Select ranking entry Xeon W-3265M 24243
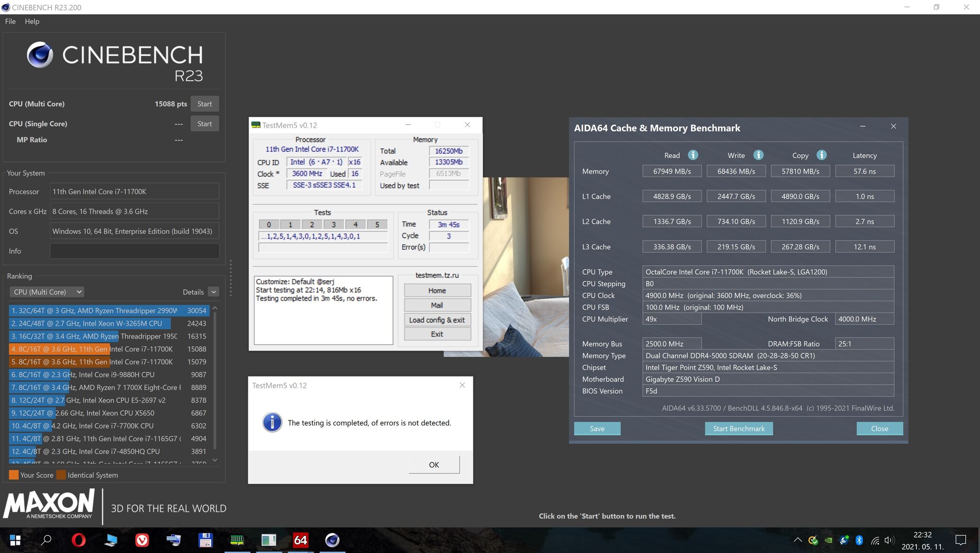This screenshot has width=980, height=553. (109, 323)
